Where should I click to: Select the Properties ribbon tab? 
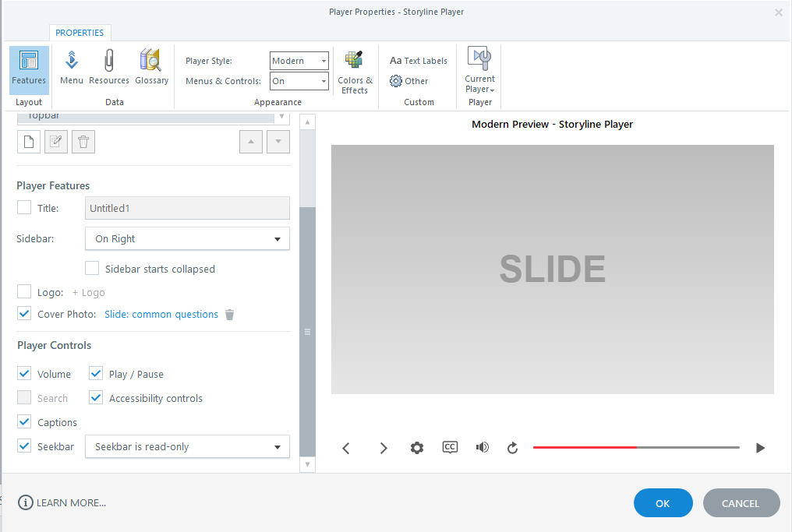[80, 33]
